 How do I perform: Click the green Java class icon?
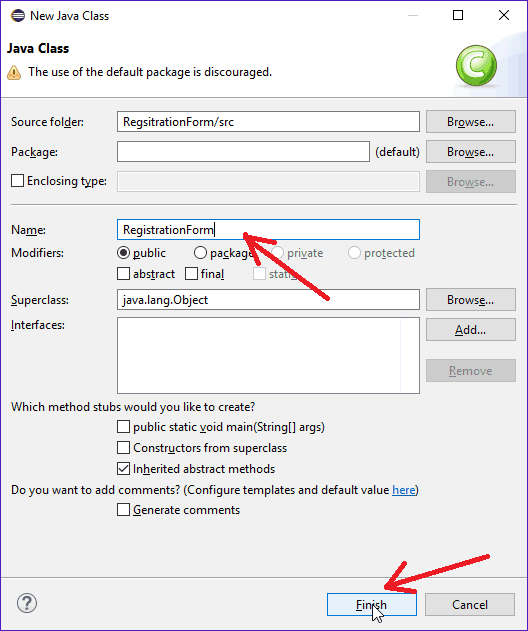tap(476, 65)
